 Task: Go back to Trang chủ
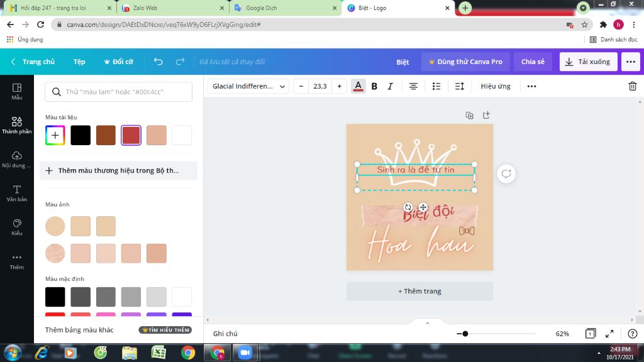click(33, 62)
